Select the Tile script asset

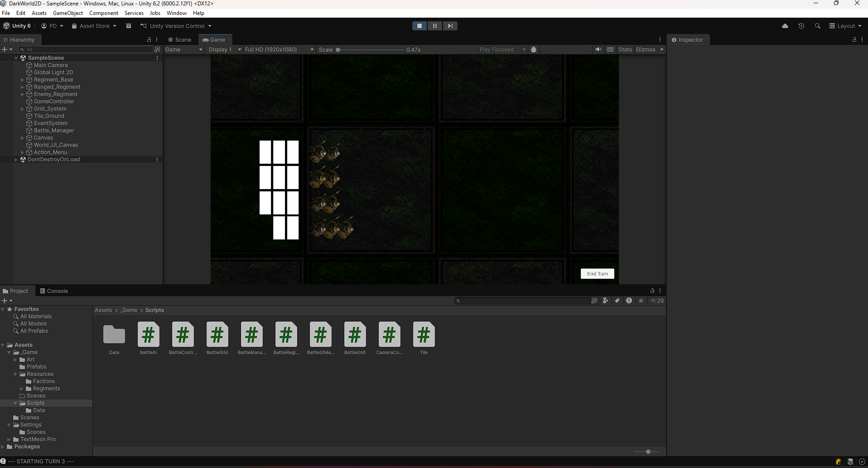pos(424,338)
